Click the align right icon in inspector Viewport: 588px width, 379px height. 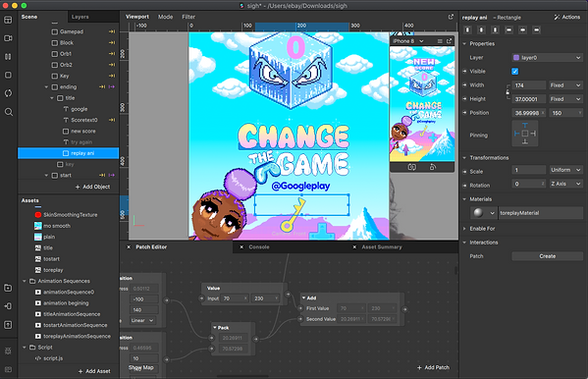click(x=537, y=30)
